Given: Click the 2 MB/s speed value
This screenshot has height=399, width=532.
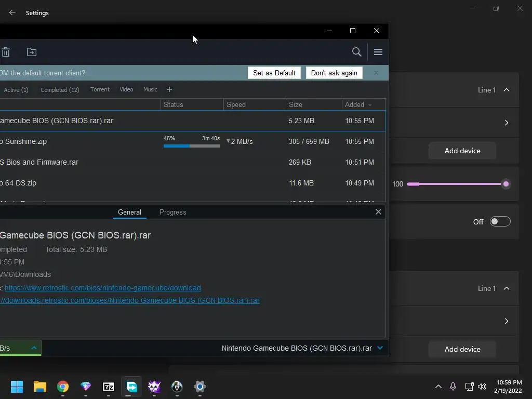Looking at the screenshot, I should [242, 141].
